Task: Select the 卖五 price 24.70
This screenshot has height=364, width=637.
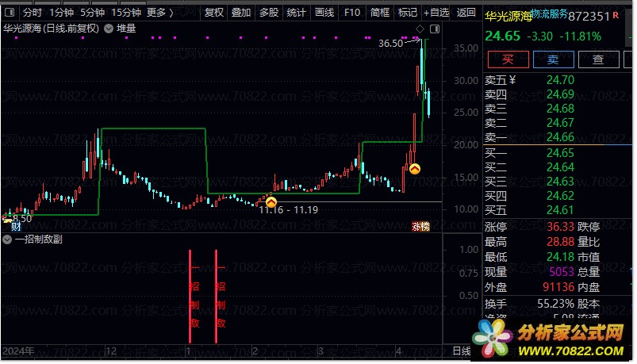Action: pyautogui.click(x=560, y=80)
